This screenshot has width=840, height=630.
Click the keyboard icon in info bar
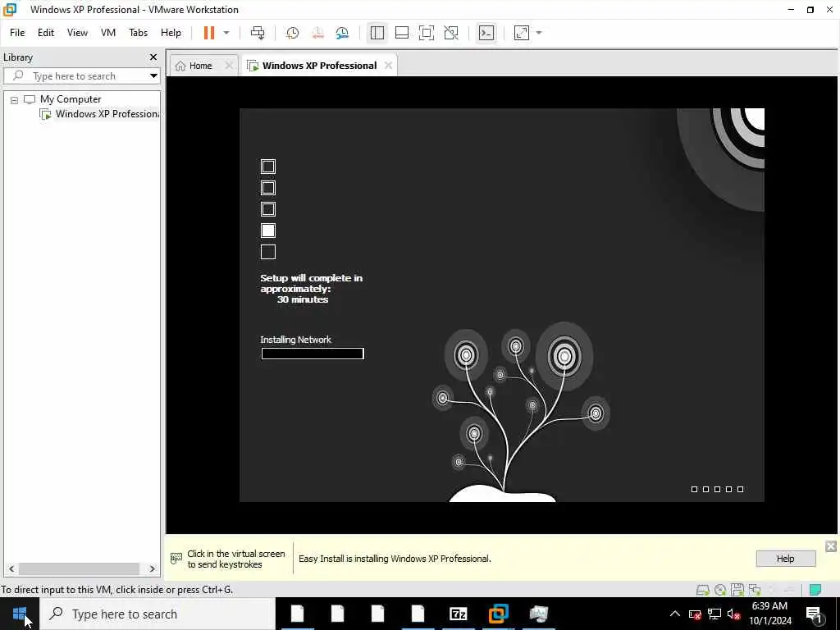[x=176, y=558]
